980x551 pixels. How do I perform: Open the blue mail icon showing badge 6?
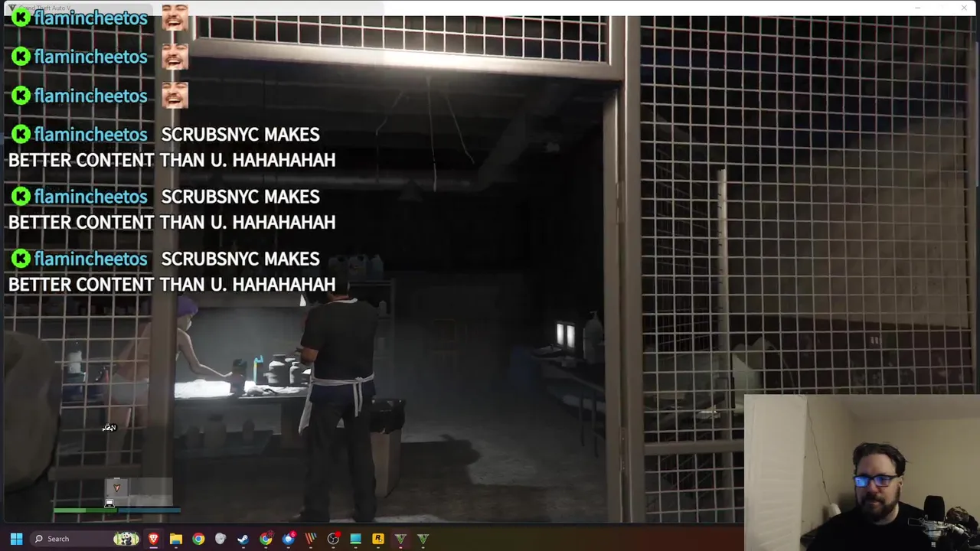(288, 539)
